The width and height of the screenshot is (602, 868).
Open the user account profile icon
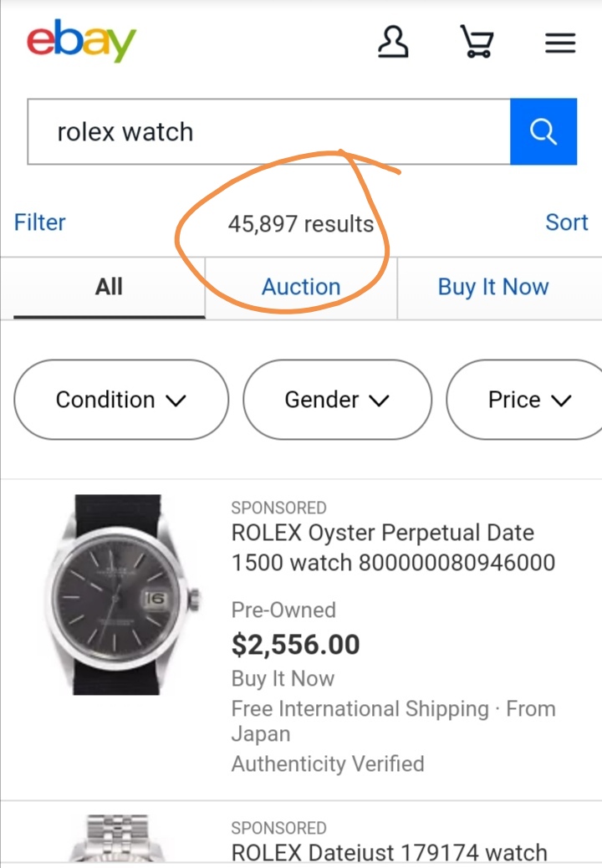393,42
